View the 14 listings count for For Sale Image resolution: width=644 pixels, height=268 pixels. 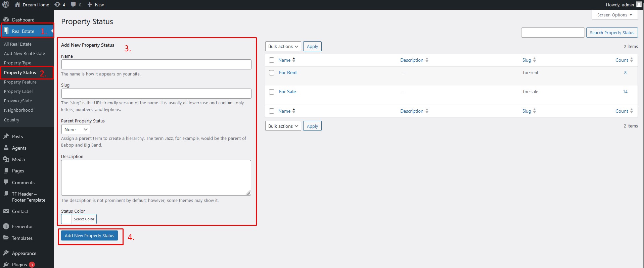[x=625, y=92]
